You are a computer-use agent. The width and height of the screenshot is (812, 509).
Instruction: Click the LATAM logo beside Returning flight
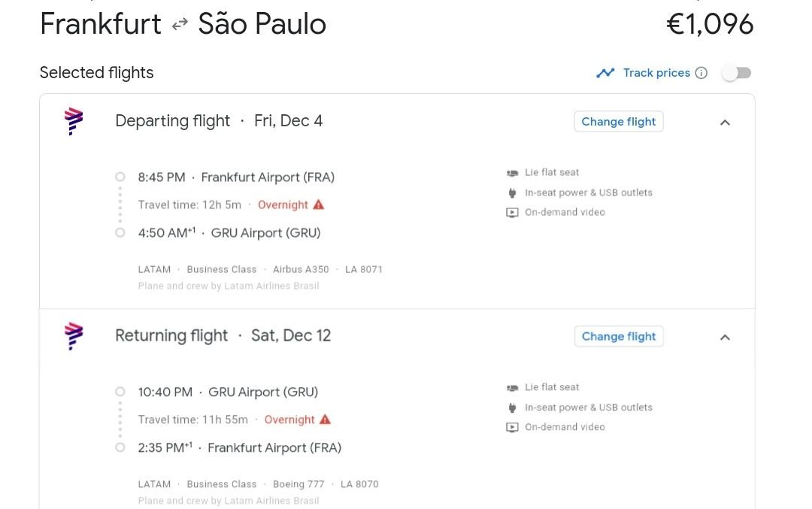[74, 336]
